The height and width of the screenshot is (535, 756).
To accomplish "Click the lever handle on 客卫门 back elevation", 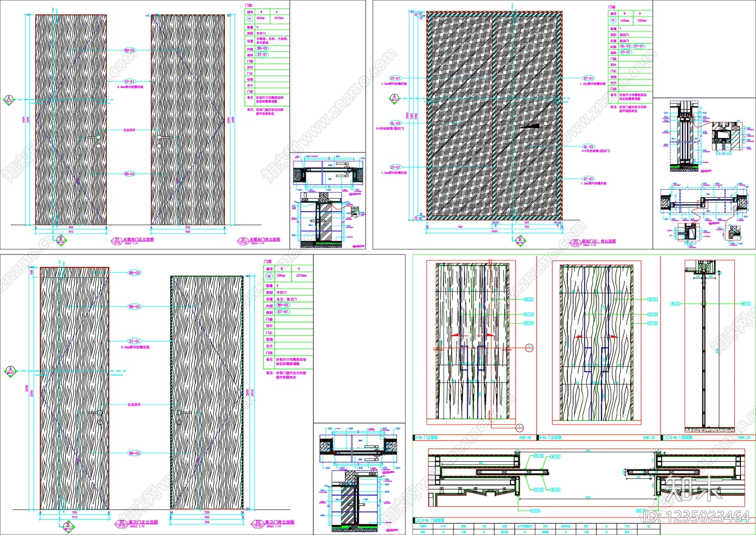I will tap(183, 414).
